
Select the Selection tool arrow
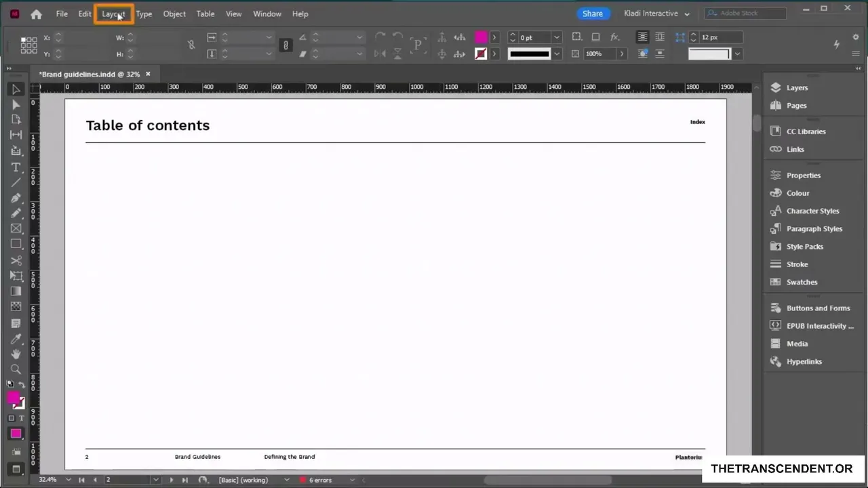16,89
